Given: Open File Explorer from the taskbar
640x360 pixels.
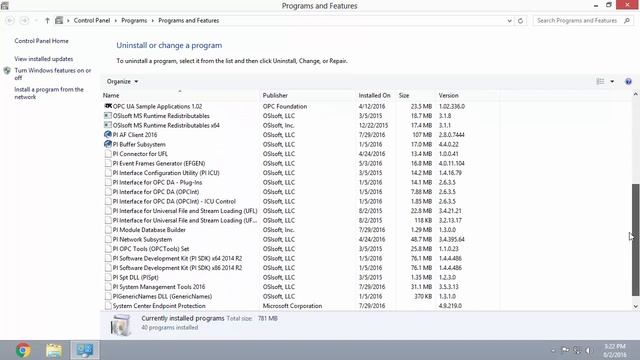Looking at the screenshot, I should [54, 350].
